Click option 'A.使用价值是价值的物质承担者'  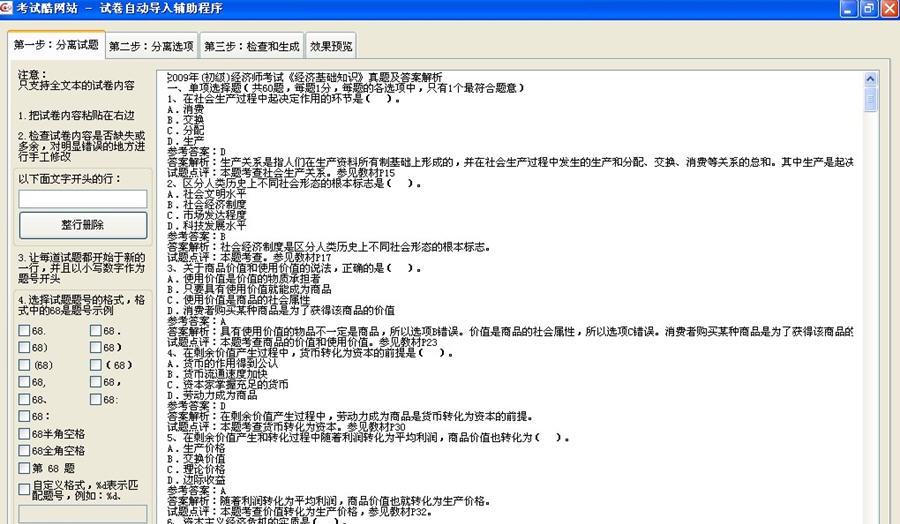point(244,278)
